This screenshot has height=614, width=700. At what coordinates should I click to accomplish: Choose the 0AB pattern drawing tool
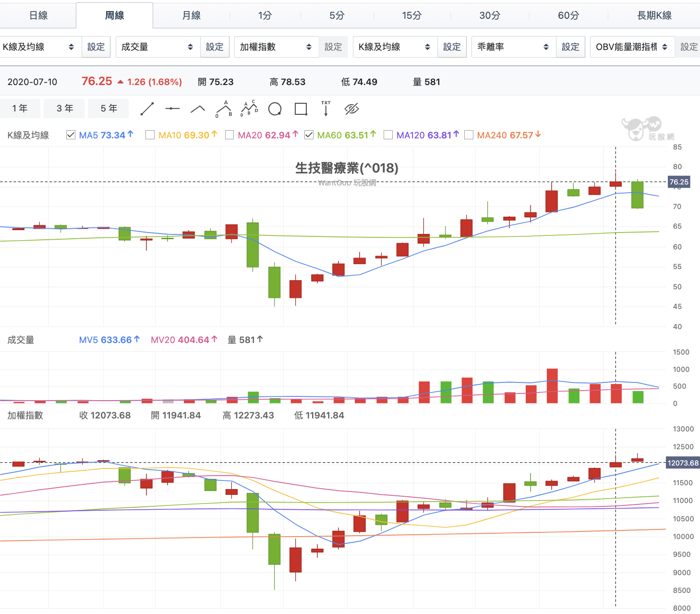click(x=223, y=109)
